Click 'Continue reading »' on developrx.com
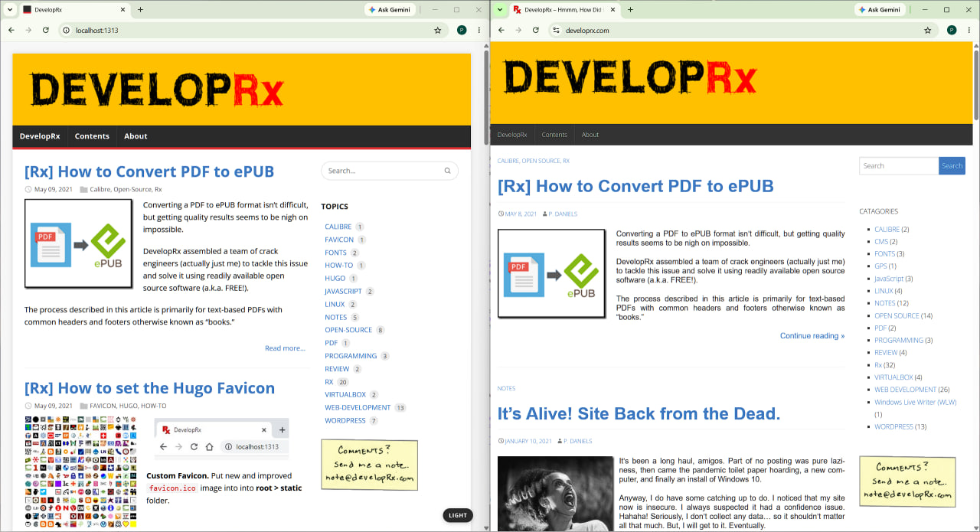Image resolution: width=980 pixels, height=532 pixels. click(812, 336)
